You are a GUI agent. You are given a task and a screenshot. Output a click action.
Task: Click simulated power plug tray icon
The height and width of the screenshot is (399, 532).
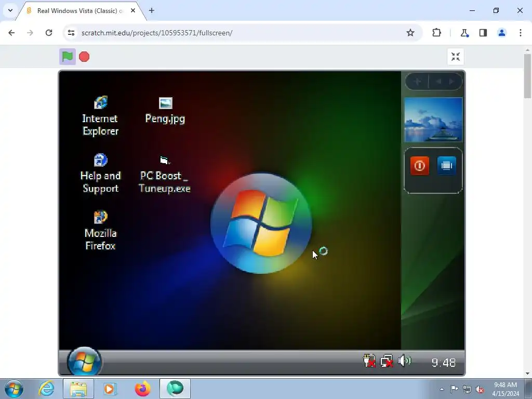[369, 361]
